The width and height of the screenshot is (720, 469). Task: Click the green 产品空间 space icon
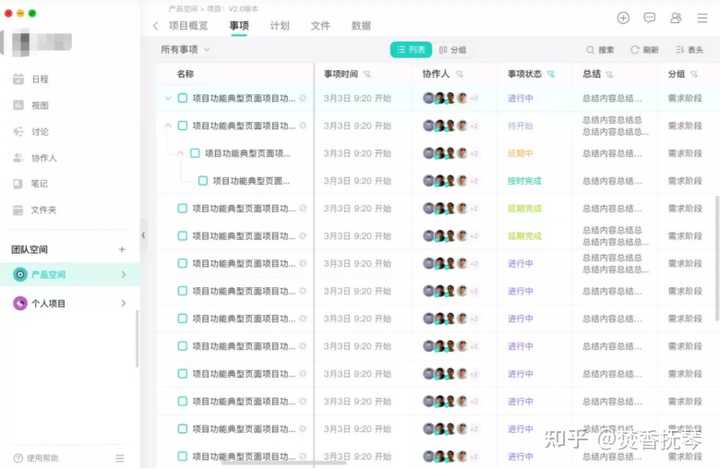(20, 275)
